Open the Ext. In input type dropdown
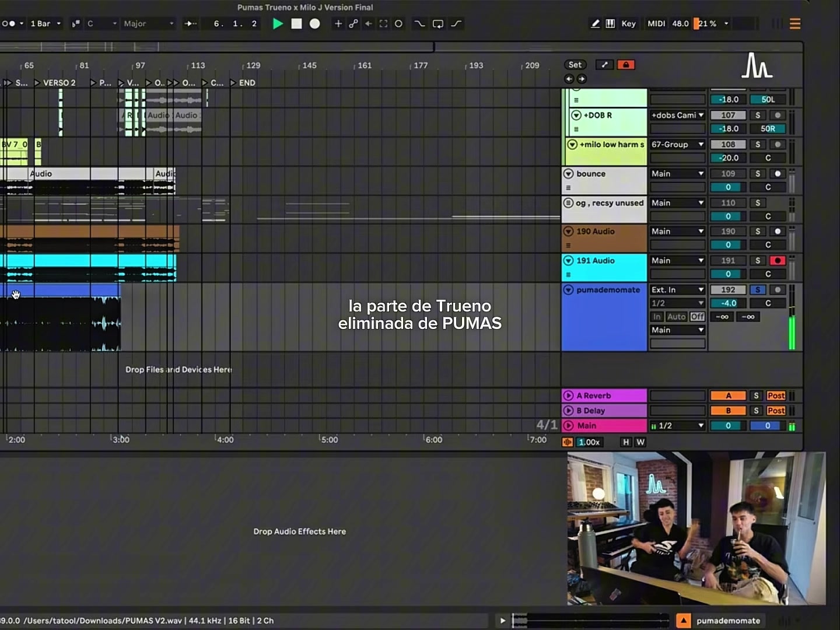 pyautogui.click(x=677, y=290)
